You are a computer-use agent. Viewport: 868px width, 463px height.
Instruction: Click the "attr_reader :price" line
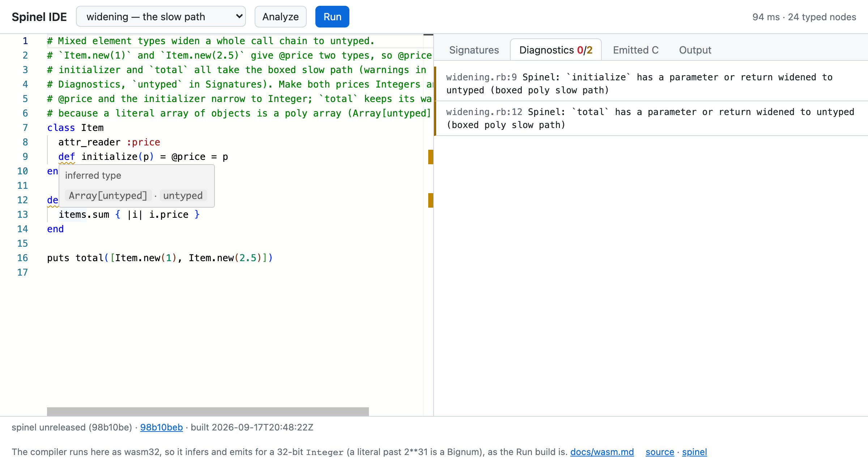point(109,142)
